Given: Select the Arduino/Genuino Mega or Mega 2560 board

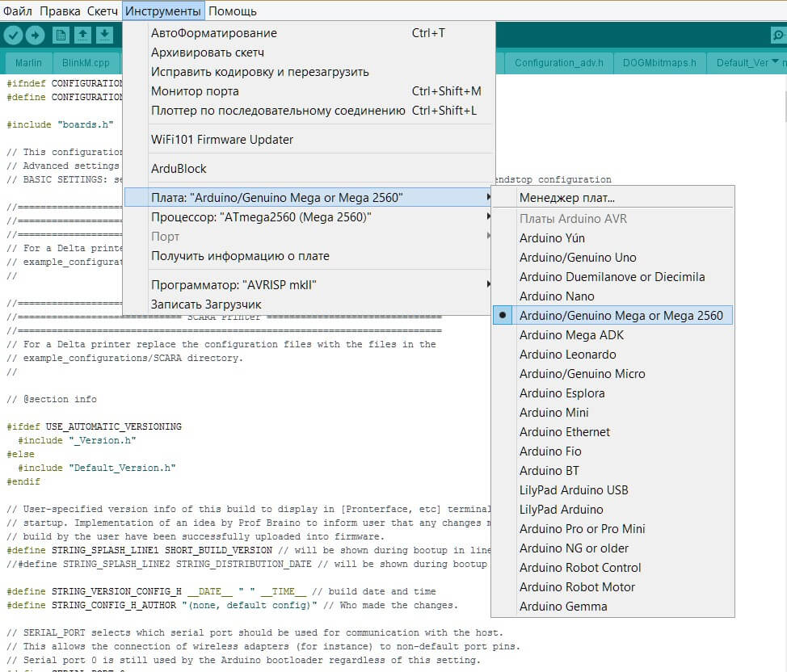Looking at the screenshot, I should pyautogui.click(x=621, y=316).
